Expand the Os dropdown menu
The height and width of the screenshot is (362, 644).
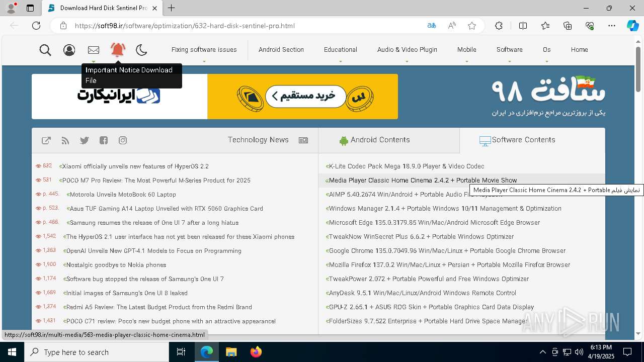(x=547, y=50)
